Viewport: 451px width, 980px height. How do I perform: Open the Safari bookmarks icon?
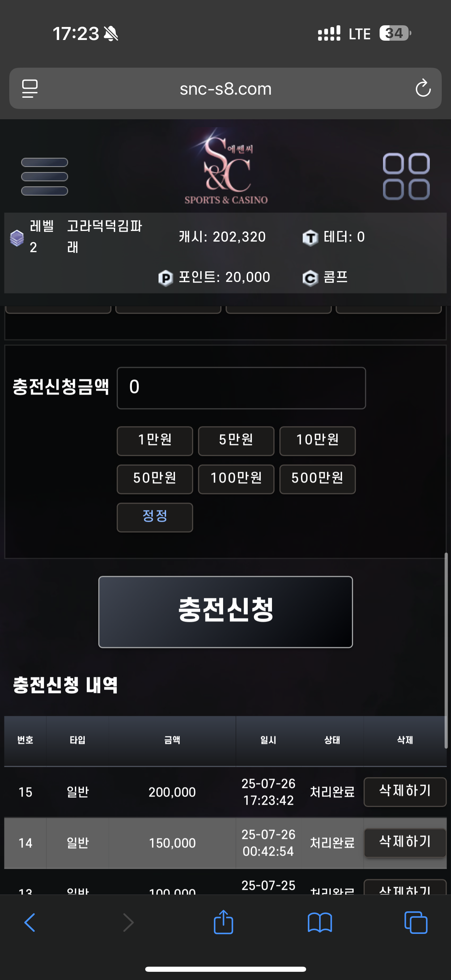tap(320, 923)
